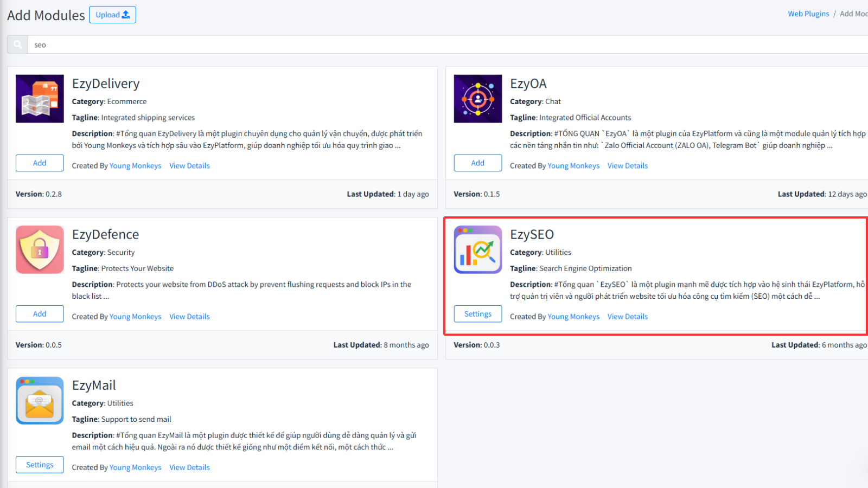The image size is (868, 488).
Task: Focus the module search field containing seo
Action: pos(448,44)
